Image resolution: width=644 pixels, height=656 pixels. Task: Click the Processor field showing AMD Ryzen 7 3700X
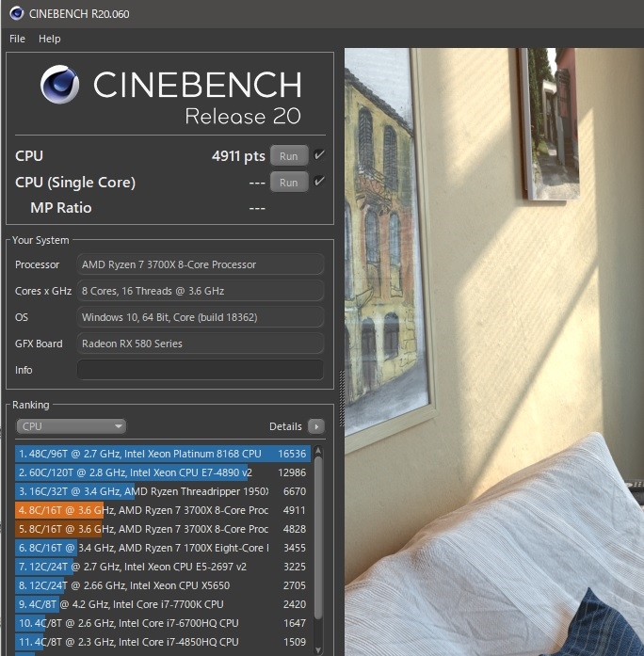201,264
